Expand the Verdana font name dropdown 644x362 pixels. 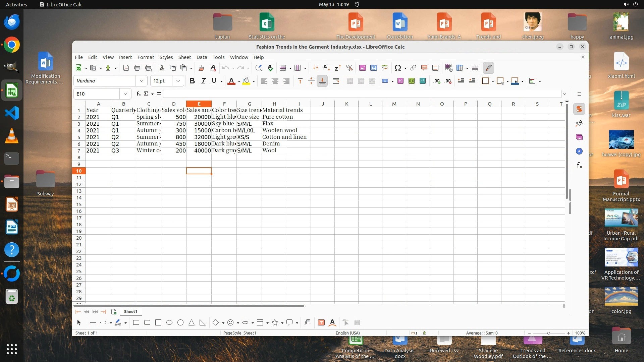pos(141,81)
